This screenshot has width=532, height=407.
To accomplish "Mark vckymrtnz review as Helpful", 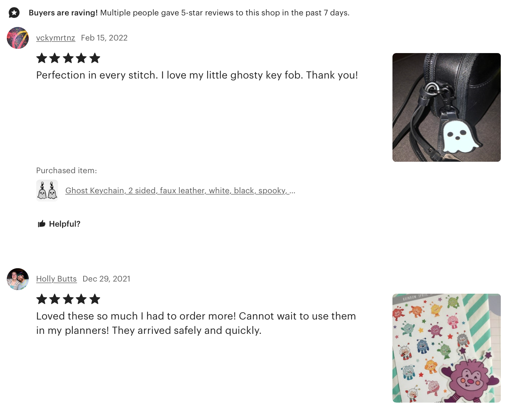I will point(59,224).
